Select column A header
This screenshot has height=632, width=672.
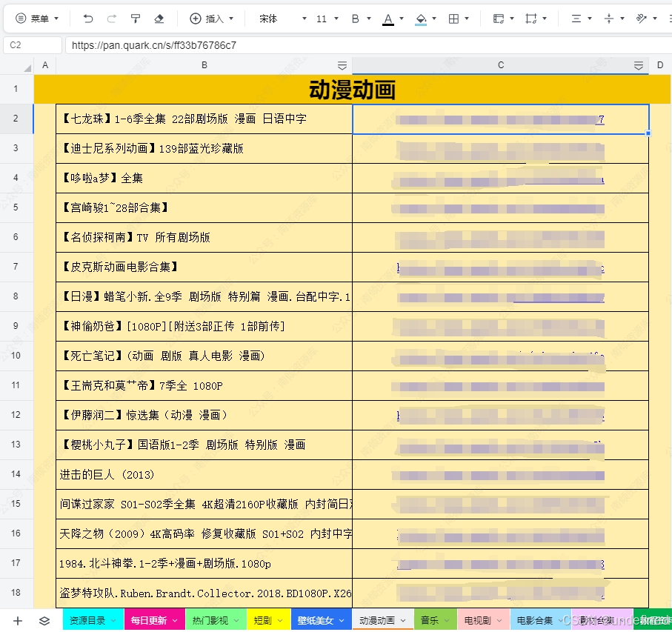click(45, 65)
